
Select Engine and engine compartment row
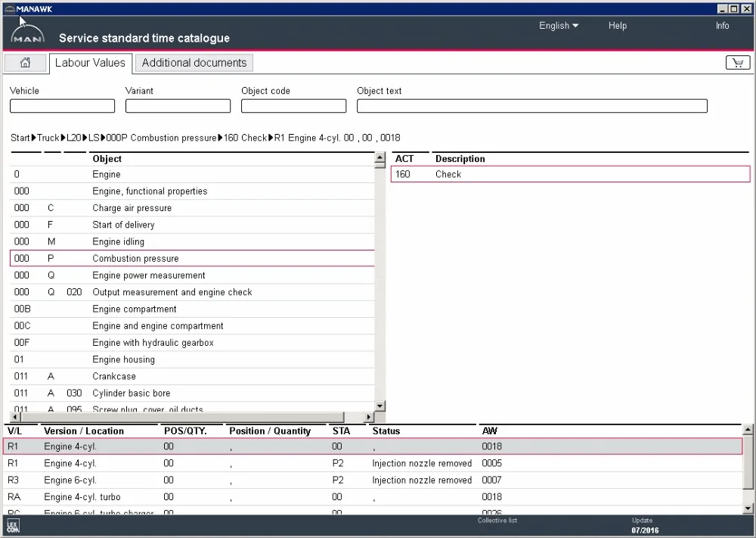point(192,326)
